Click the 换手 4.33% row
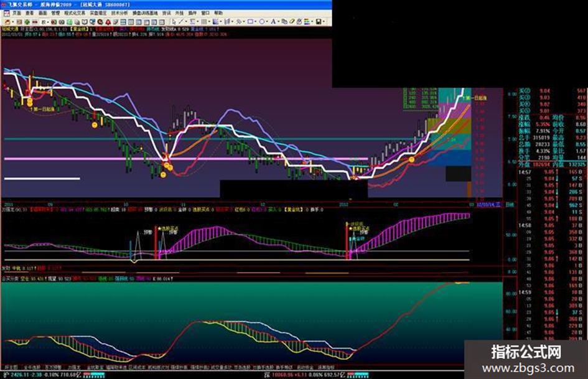 click(534, 151)
